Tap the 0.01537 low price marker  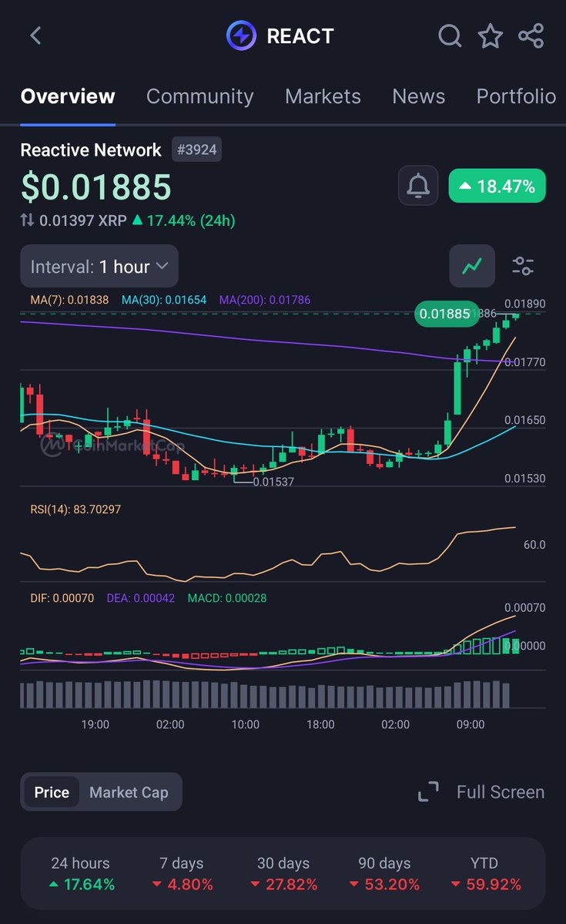273,482
